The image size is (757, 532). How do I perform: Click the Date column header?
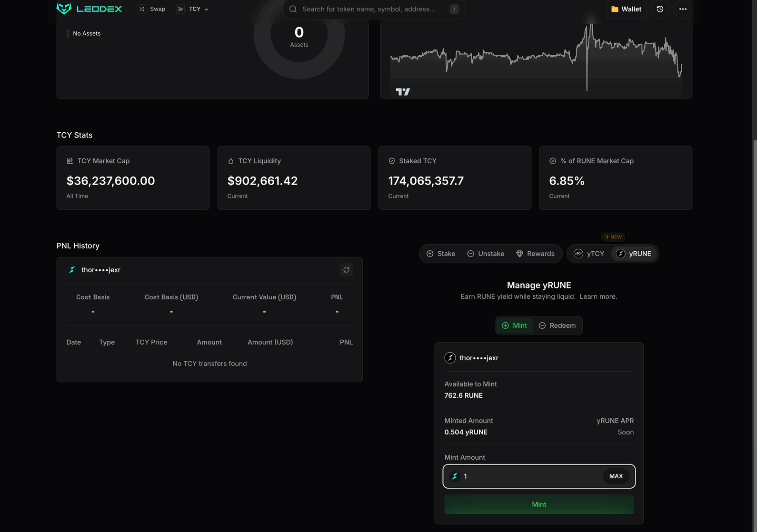[x=74, y=342]
